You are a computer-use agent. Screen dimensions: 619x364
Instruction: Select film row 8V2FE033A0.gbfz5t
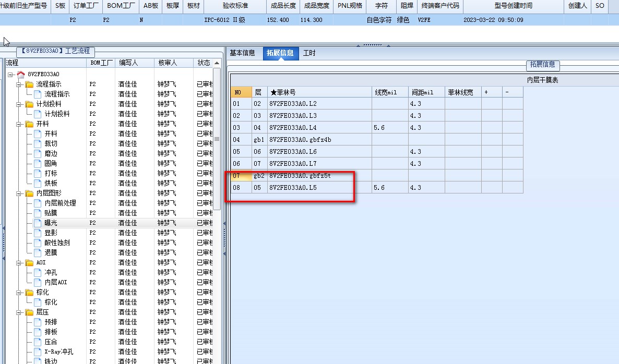[x=377, y=176]
